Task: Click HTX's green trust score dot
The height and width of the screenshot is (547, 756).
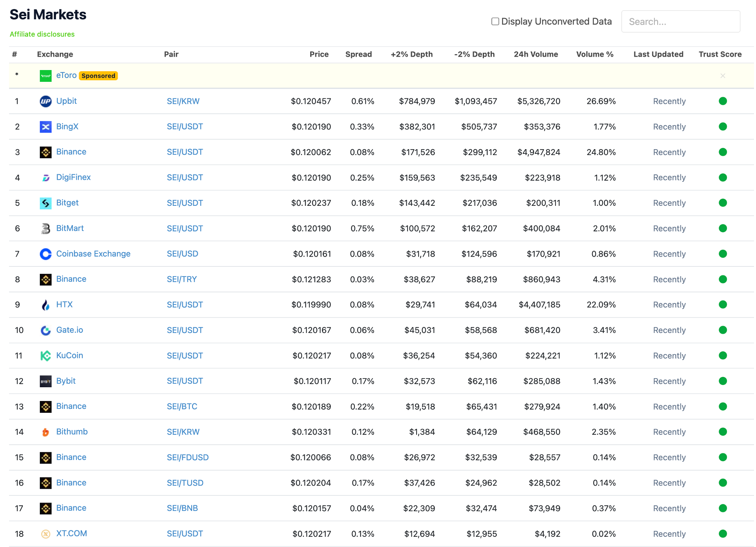Action: pyautogui.click(x=723, y=305)
